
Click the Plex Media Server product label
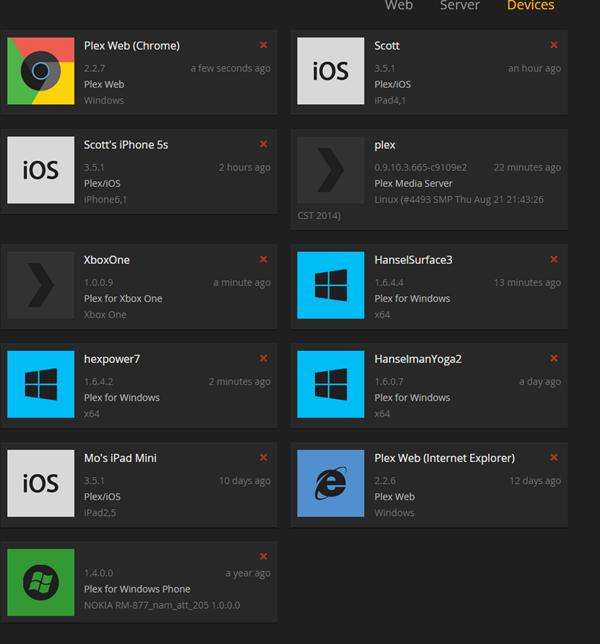[413, 184]
